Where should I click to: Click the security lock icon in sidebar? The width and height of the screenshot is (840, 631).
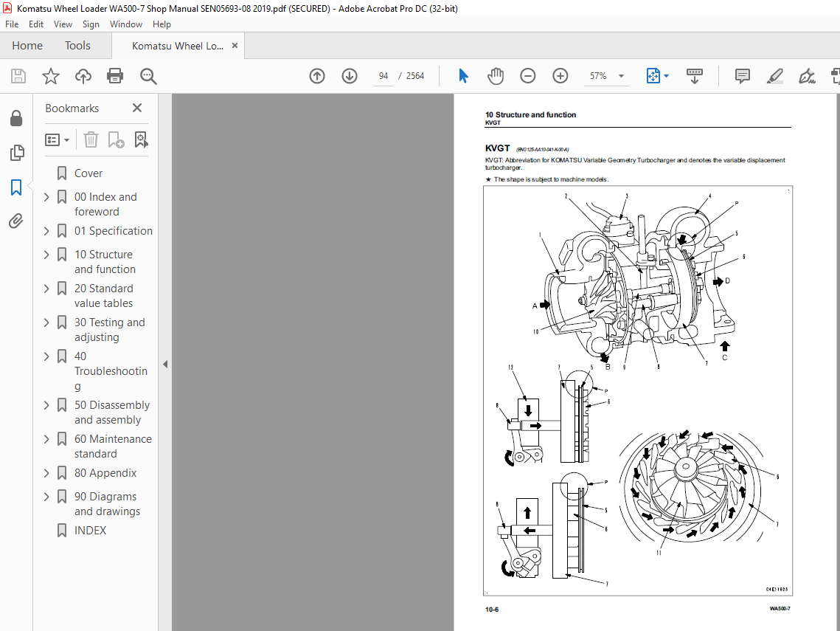coord(17,119)
